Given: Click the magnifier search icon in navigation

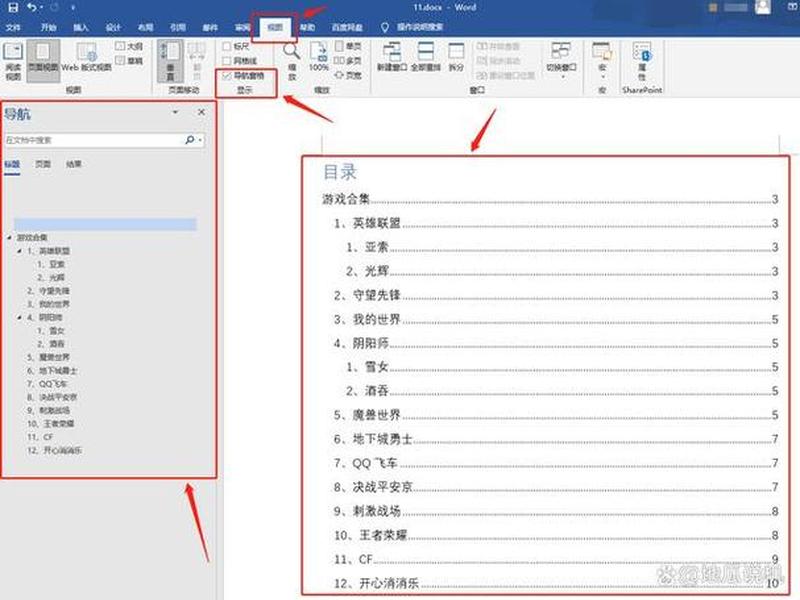Looking at the screenshot, I should (x=190, y=140).
